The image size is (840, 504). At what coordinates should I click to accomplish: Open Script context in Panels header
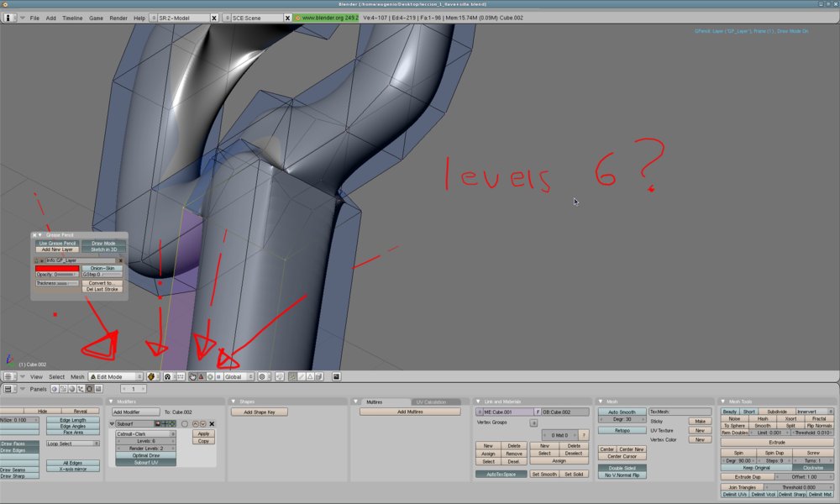63,389
